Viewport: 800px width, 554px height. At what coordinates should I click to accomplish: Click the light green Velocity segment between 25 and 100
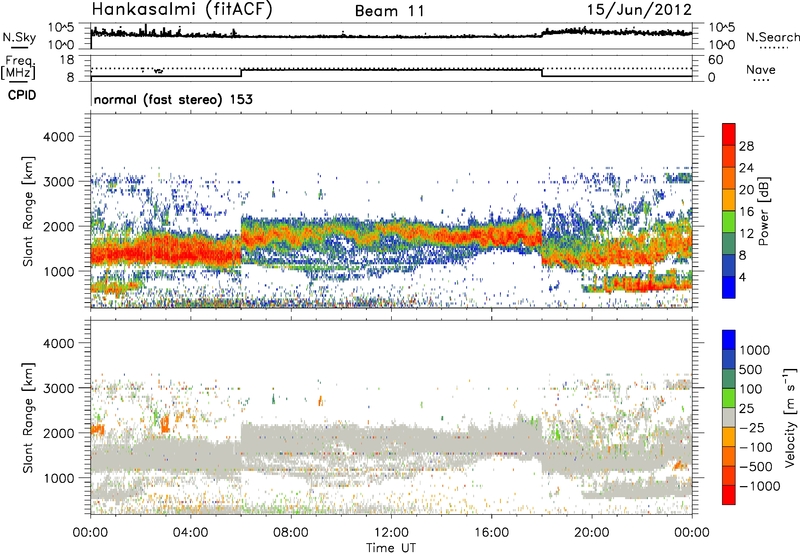[729, 398]
